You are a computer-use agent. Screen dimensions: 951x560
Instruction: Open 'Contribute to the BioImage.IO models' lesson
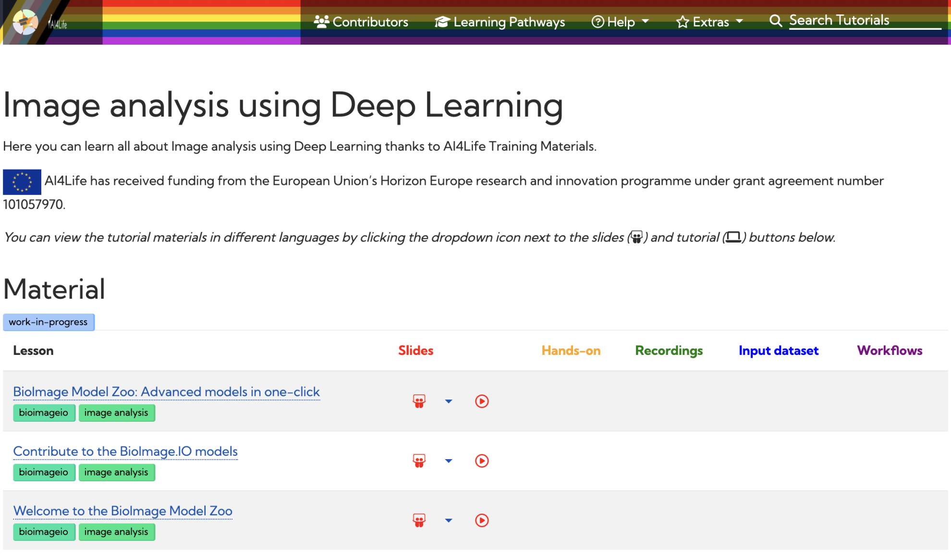coord(125,451)
